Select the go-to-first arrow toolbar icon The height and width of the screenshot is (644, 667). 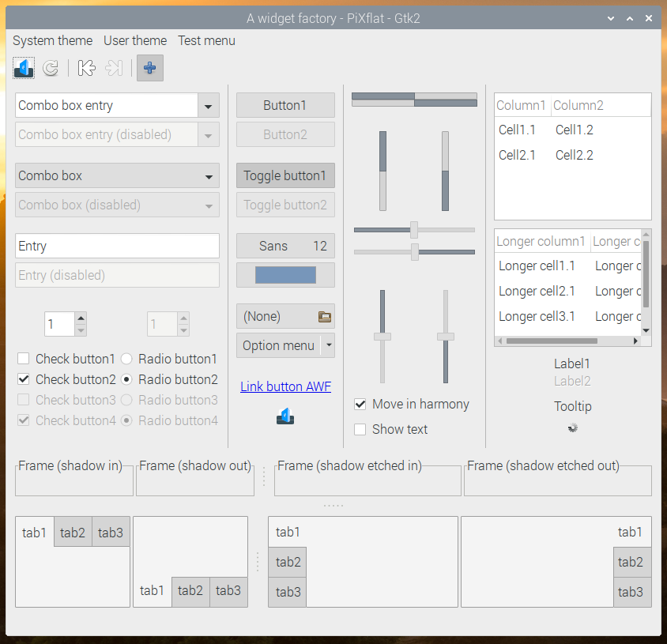click(86, 68)
